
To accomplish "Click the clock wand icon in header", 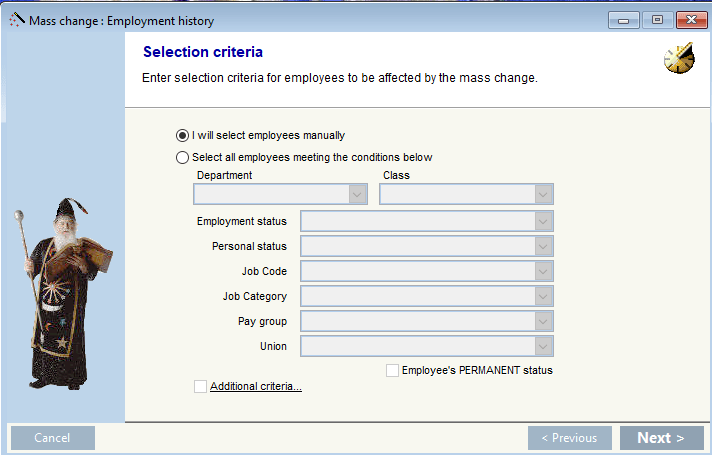I will 679,60.
